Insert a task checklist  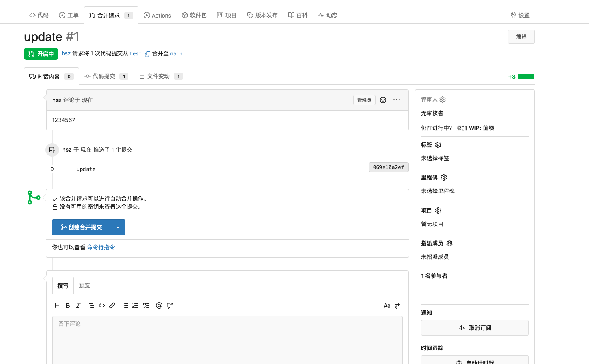[x=146, y=305]
